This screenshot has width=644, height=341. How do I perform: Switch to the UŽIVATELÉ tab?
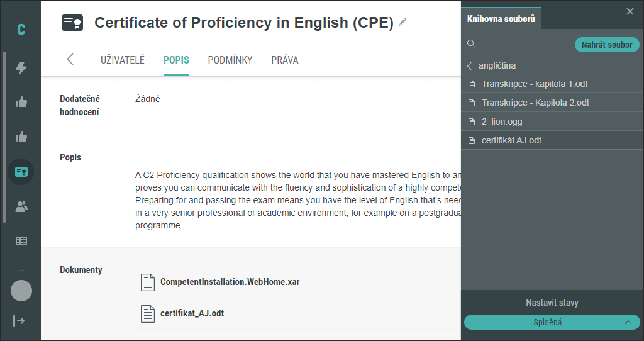coord(123,60)
